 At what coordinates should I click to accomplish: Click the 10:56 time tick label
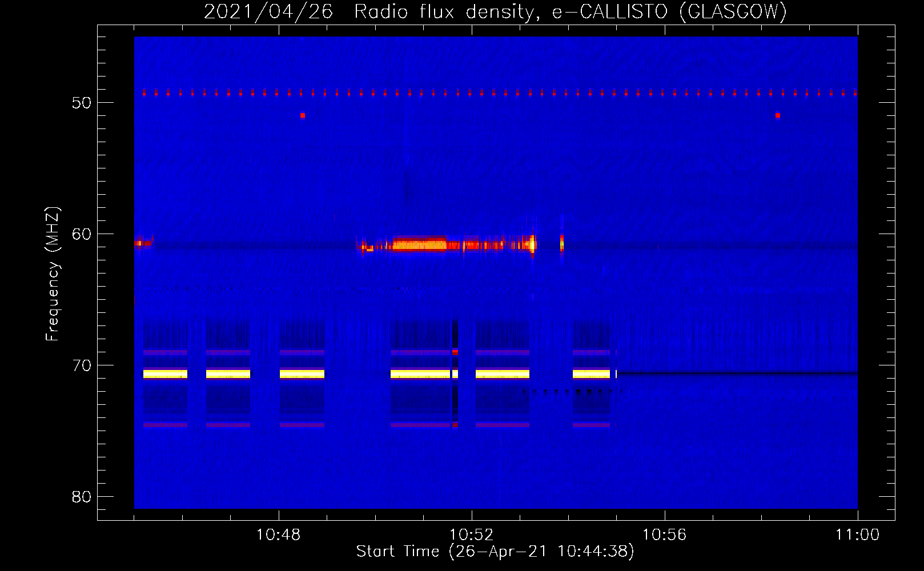pyautogui.click(x=664, y=534)
